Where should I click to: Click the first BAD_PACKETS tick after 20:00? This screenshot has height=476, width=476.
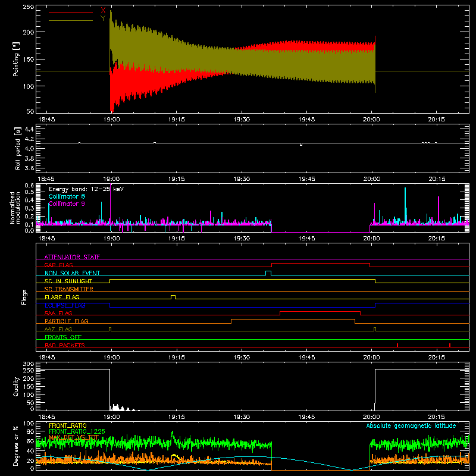coord(397,345)
